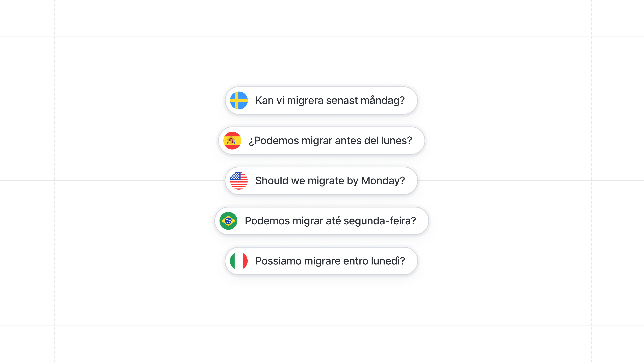
Task: Click the word 'Kan' in the Swedish phrase
Action: 264,100
